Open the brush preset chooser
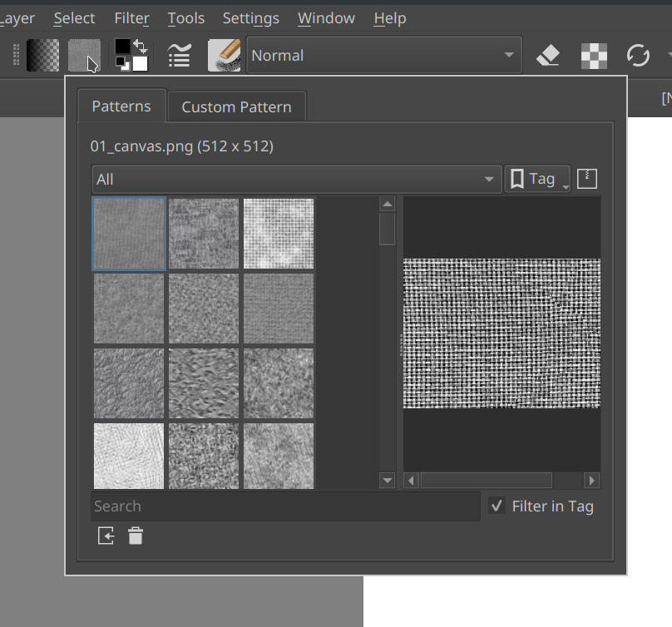Viewport: 672px width, 627px height. [224, 56]
